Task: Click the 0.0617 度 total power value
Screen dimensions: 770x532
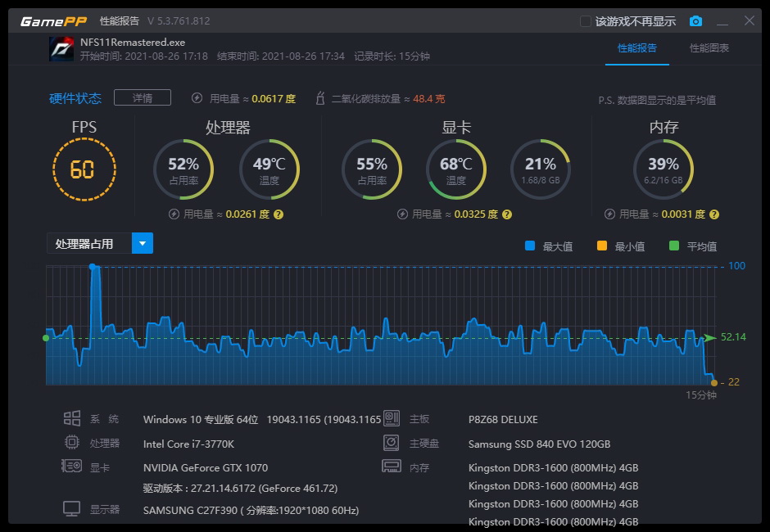Action: pyautogui.click(x=274, y=99)
